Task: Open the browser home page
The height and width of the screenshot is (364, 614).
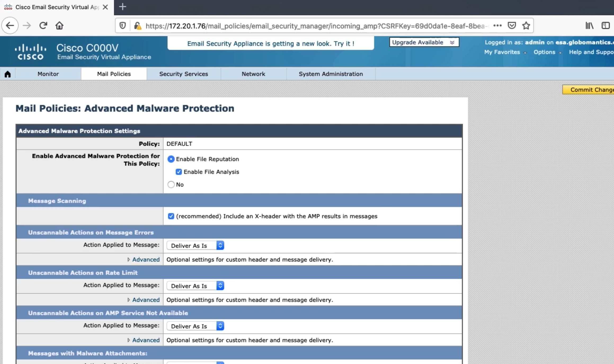Action: click(59, 26)
